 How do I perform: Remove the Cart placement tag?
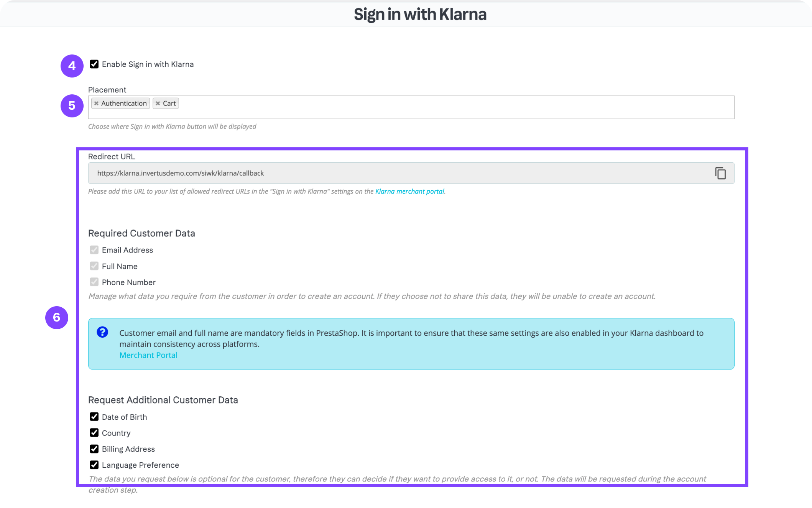[158, 104]
